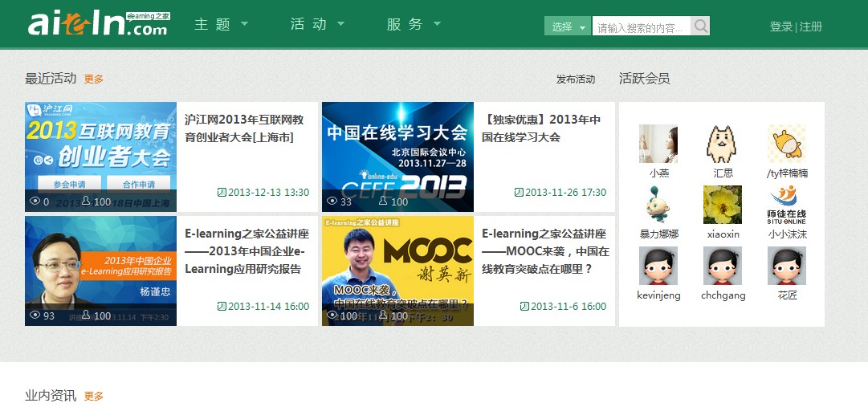This screenshot has width=868, height=411.
Task: Click clock icon beside 2013-12-13 13:30
Action: point(222,193)
